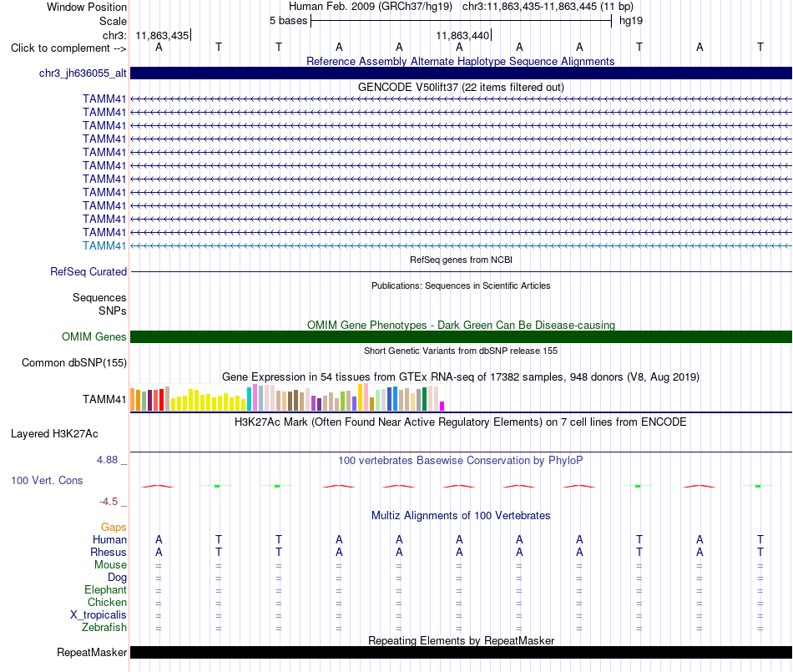Image resolution: width=793 pixels, height=672 pixels.
Task: Select the Human species label
Action: click(x=109, y=540)
